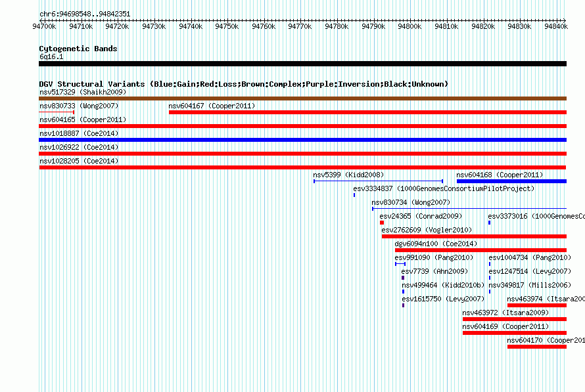The height and width of the screenshot is (392, 585).
Task: Click the purple esv7739 inversion marker
Action: (x=403, y=278)
